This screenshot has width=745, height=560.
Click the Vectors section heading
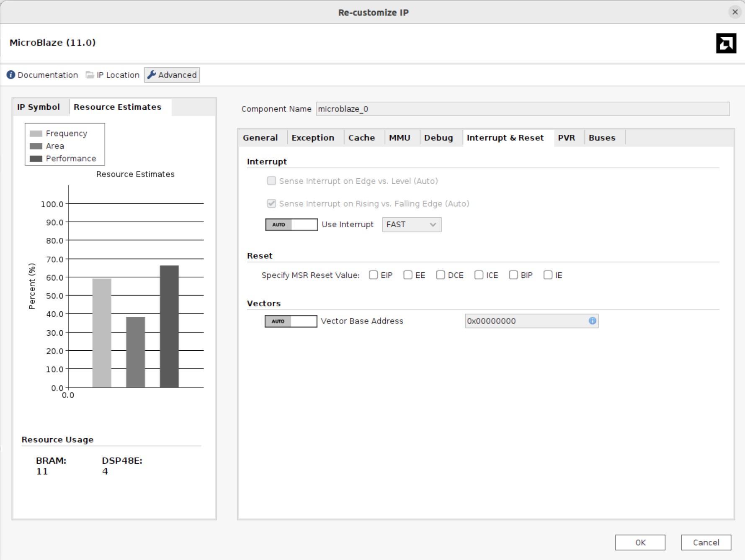coord(264,303)
